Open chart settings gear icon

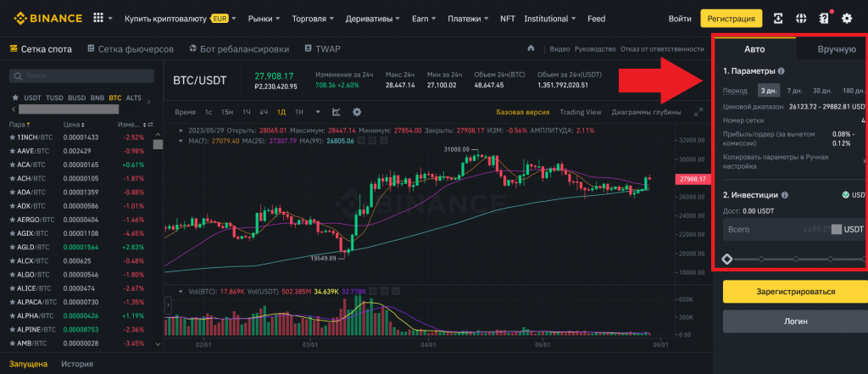tap(357, 112)
